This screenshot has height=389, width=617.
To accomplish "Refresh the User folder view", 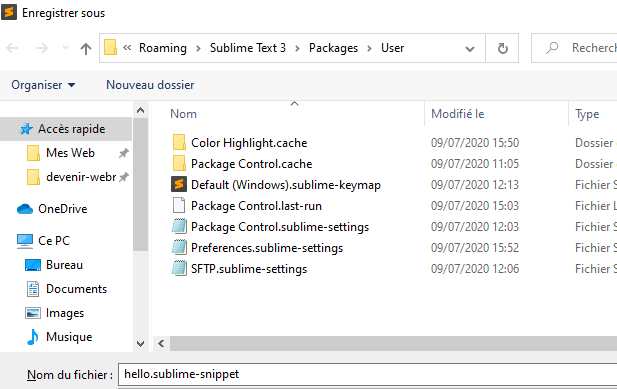I will 502,48.
